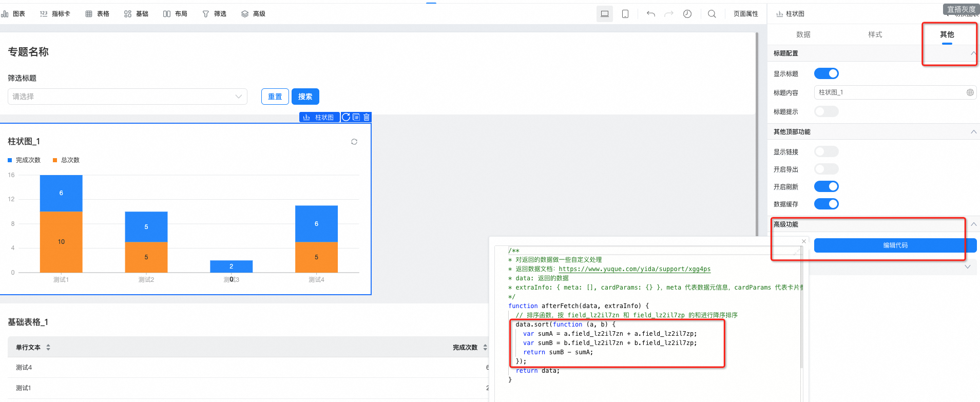Image resolution: width=980 pixels, height=402 pixels.
Task: Open the 基础 basic components menu
Action: point(136,14)
